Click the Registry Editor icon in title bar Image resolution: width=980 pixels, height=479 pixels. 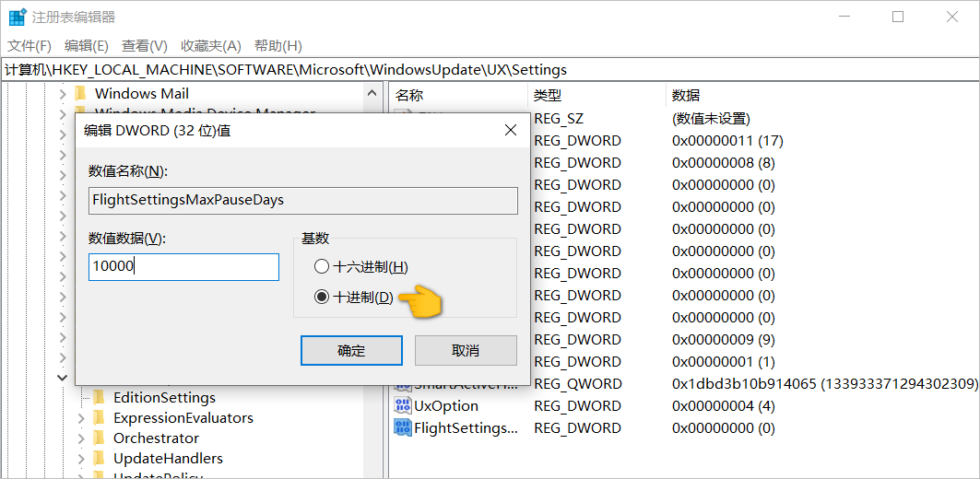pos(17,17)
